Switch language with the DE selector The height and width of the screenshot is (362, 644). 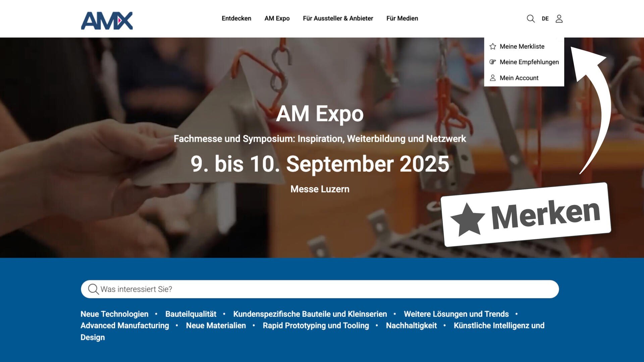tap(545, 19)
